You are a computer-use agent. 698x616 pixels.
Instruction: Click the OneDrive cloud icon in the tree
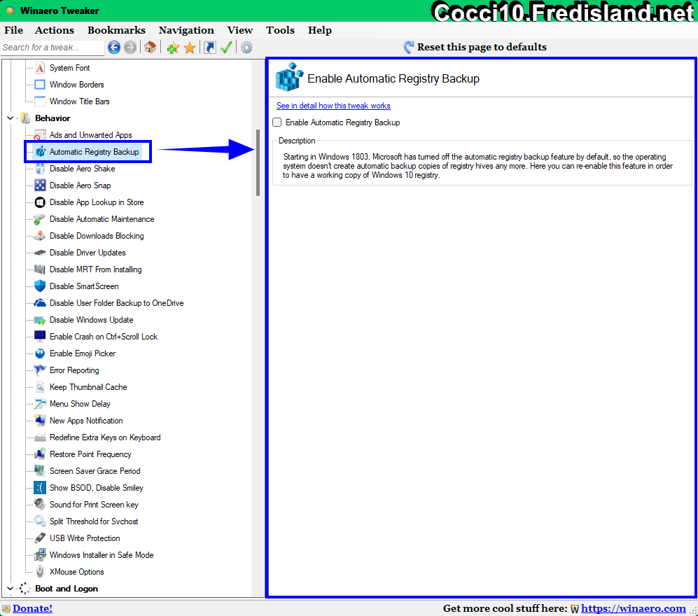point(40,303)
